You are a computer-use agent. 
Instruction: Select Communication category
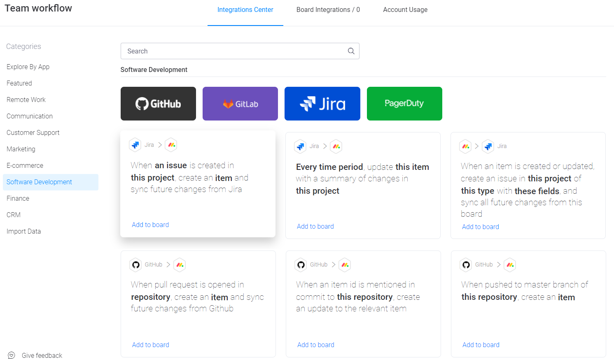point(51,116)
